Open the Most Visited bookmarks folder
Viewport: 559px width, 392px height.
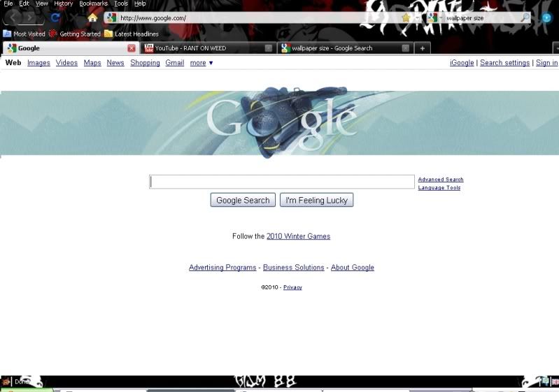pyautogui.click(x=24, y=34)
